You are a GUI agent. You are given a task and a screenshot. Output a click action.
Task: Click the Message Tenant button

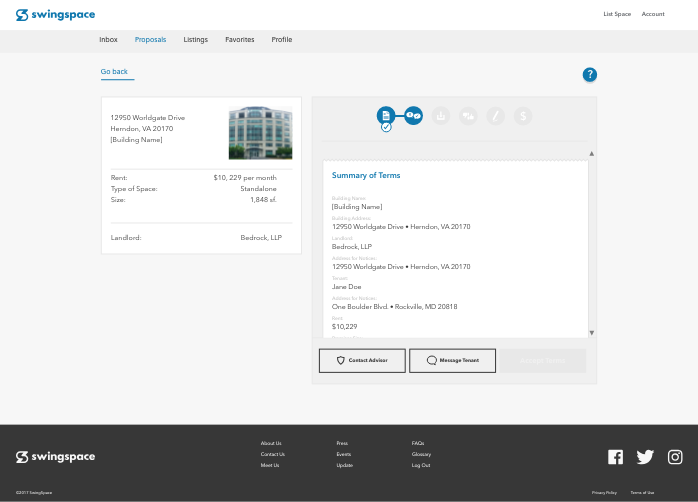pos(452,360)
